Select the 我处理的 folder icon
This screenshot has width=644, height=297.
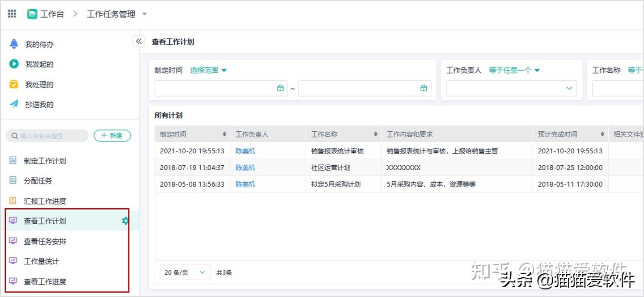[13, 84]
